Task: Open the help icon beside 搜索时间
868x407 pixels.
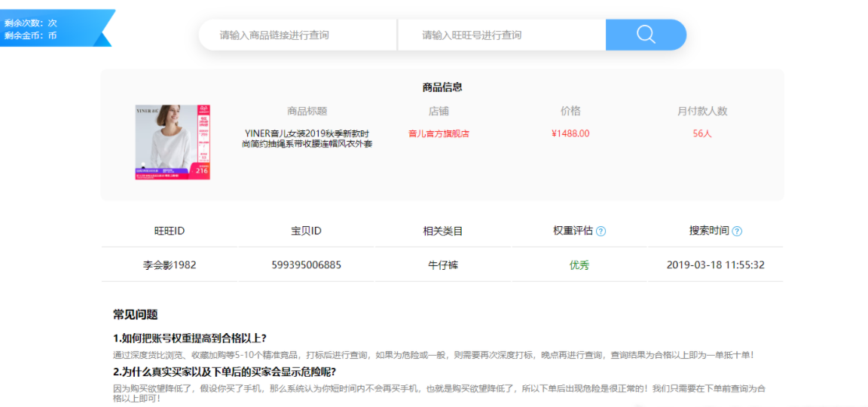Action: (x=737, y=231)
